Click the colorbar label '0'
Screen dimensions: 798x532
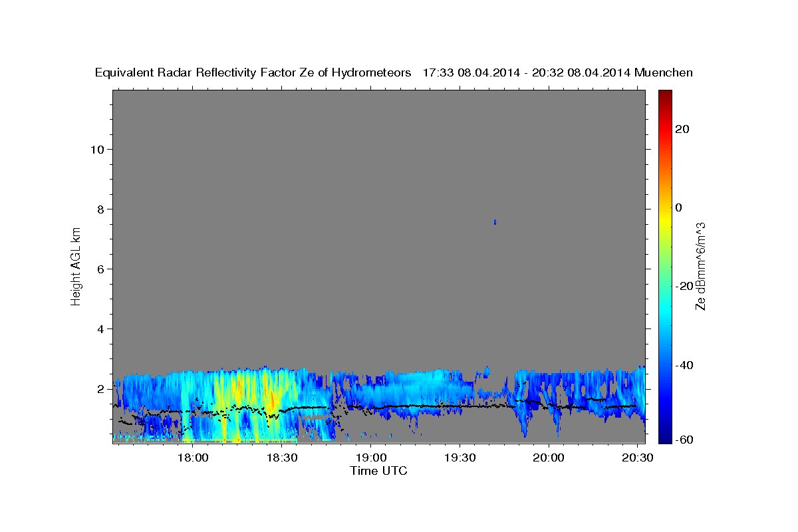tap(678, 207)
